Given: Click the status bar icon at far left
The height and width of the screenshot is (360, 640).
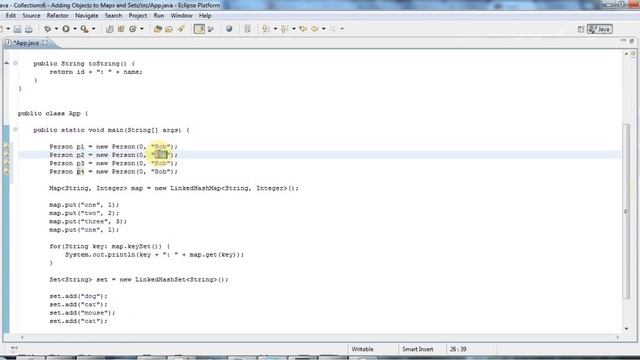Looking at the screenshot, I should (x=14, y=349).
